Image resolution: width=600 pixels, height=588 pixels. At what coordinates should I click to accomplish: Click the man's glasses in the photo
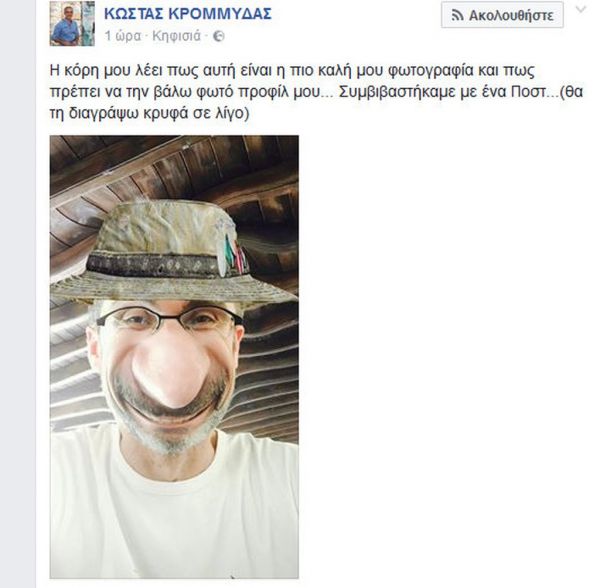pyautogui.click(x=169, y=319)
